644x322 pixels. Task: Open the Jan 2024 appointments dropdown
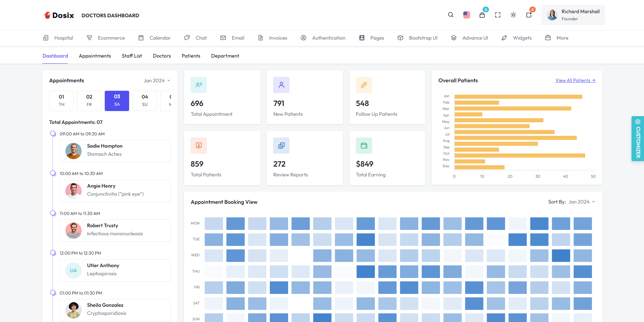(157, 81)
